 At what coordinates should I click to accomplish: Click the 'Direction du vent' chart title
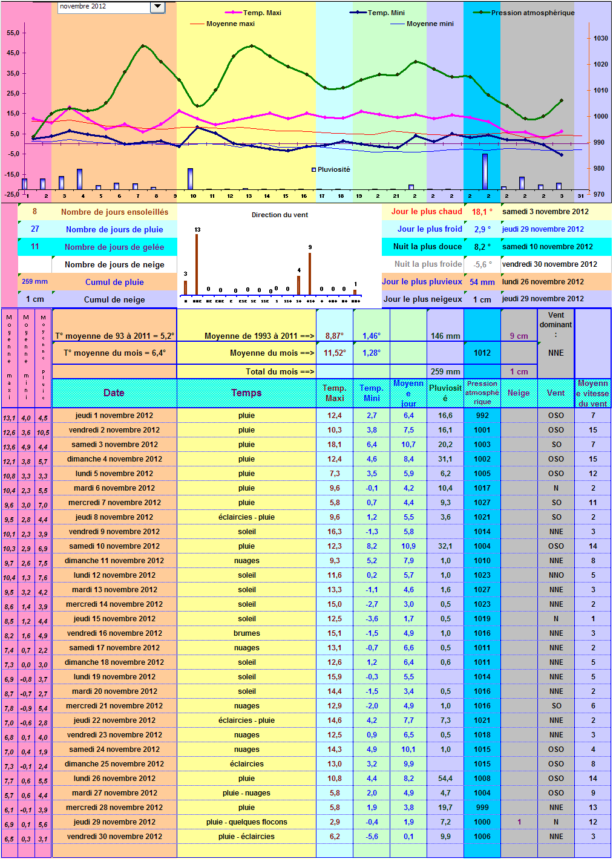280,215
